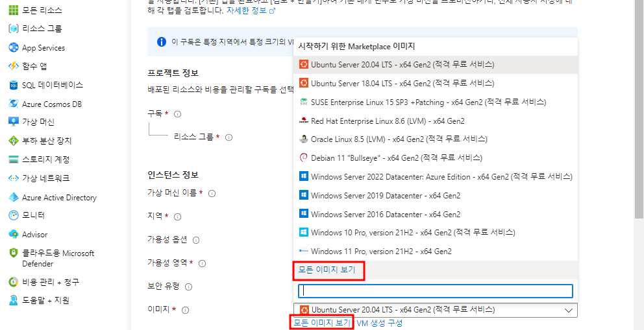The width and height of the screenshot is (644, 330).
Task: Open the 모든 리소스 sidebar icon
Action: 14,10
